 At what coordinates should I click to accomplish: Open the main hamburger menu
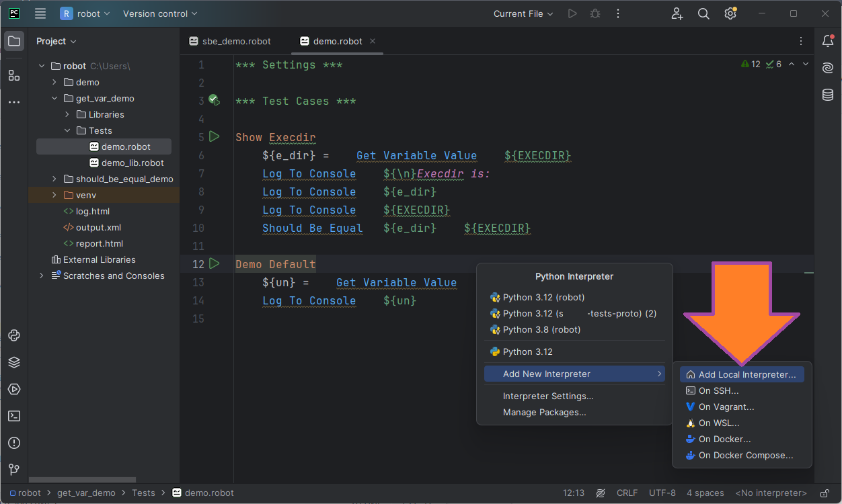[x=40, y=13]
